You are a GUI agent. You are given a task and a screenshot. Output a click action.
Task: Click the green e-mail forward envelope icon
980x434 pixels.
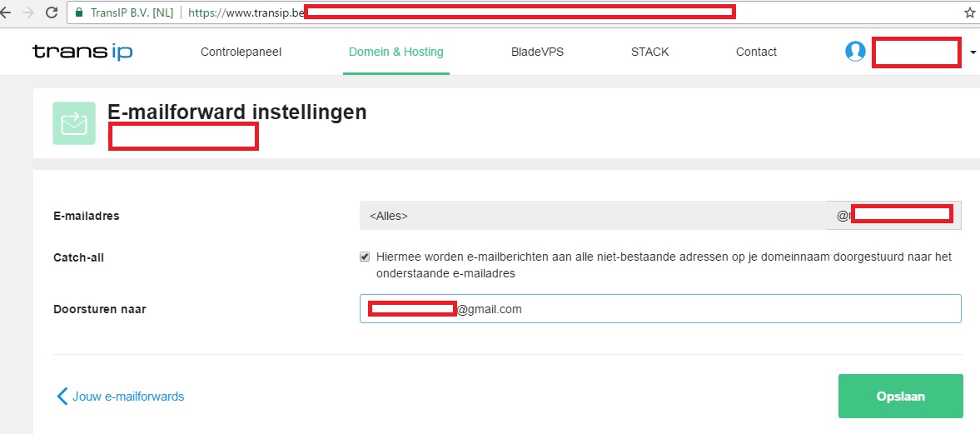(73, 123)
